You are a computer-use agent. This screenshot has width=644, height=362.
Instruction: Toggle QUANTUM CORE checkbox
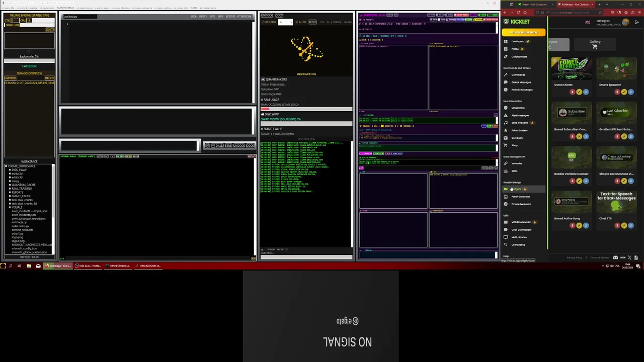pyautogui.click(x=263, y=79)
